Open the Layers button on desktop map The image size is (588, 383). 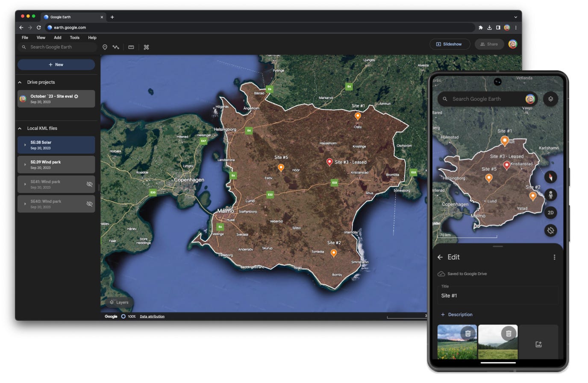pyautogui.click(x=119, y=302)
